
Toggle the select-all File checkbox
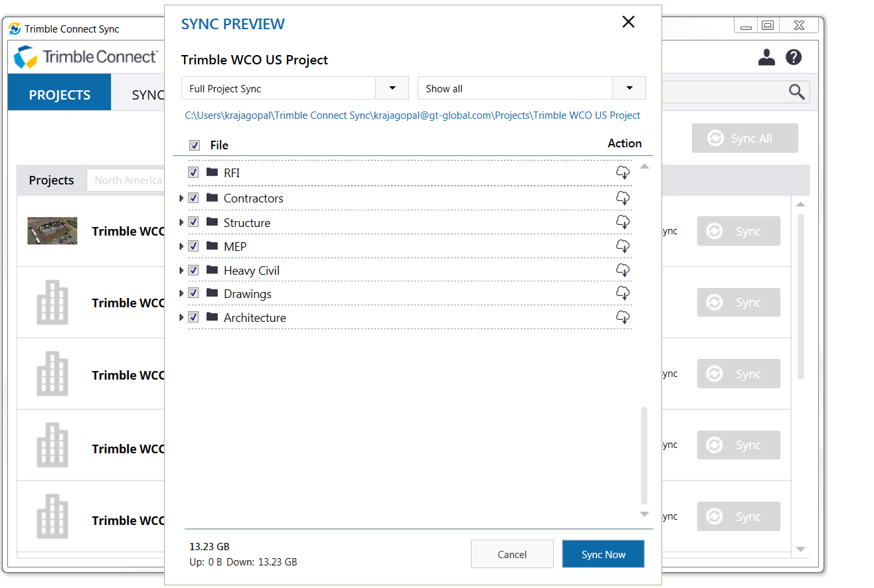click(x=195, y=145)
